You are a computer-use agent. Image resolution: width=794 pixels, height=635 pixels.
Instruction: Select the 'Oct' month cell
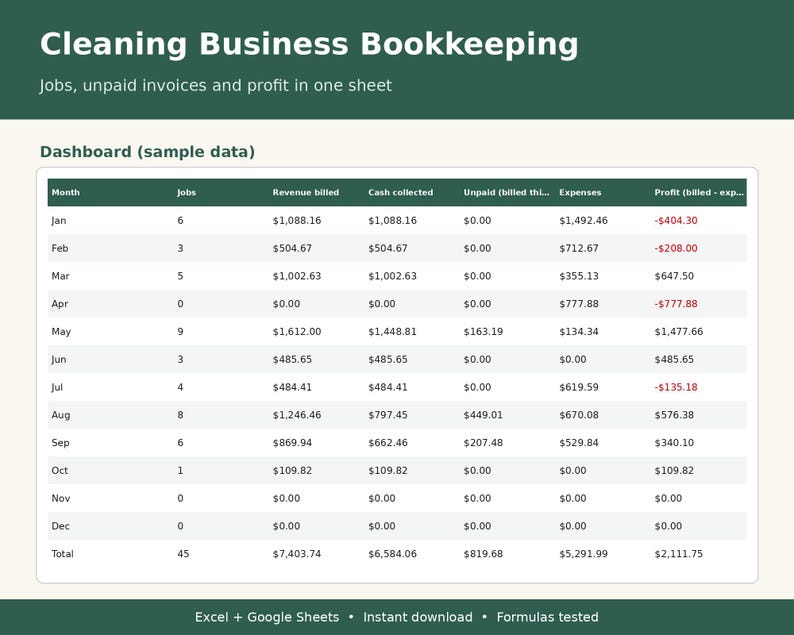pyautogui.click(x=59, y=470)
